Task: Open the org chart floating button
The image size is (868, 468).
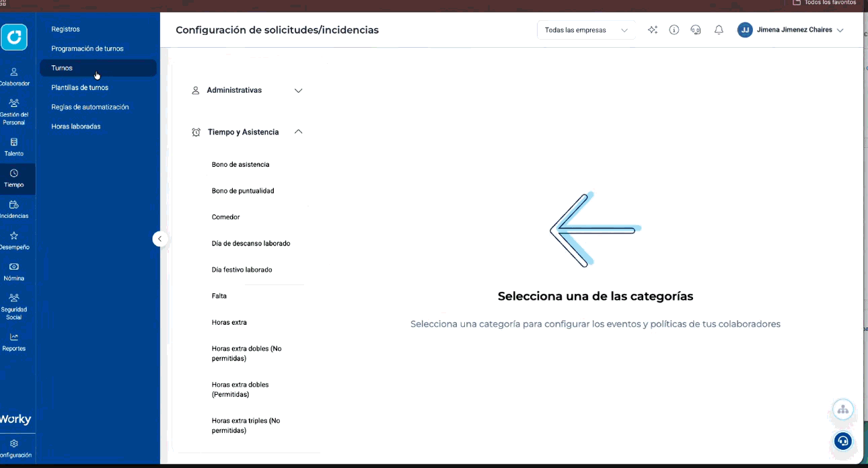Action: 842,409
